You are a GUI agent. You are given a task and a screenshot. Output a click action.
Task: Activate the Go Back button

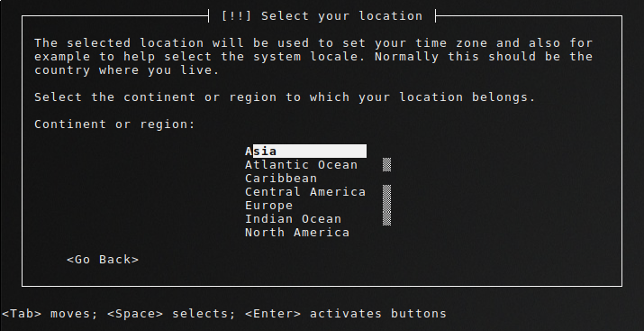tap(103, 260)
